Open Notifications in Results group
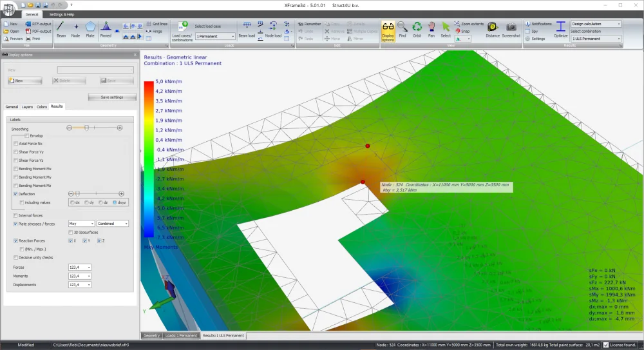 coord(538,24)
